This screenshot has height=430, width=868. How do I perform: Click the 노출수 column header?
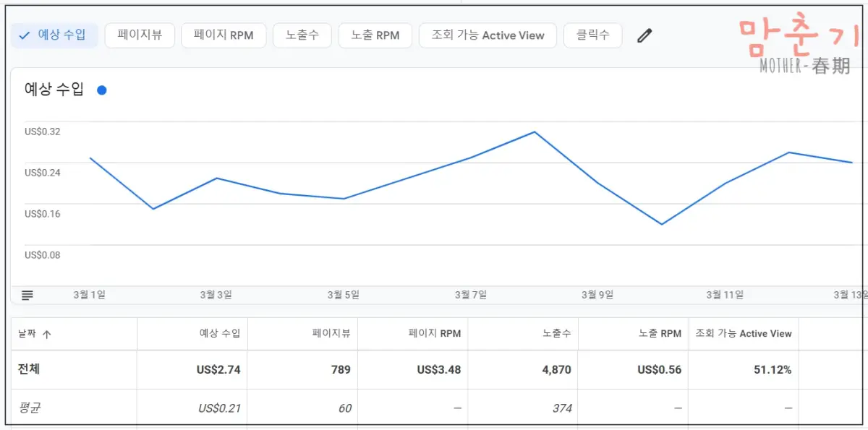point(556,333)
